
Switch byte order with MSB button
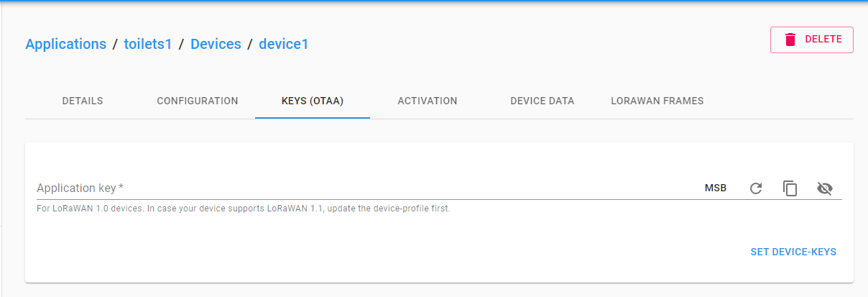pyautogui.click(x=715, y=188)
